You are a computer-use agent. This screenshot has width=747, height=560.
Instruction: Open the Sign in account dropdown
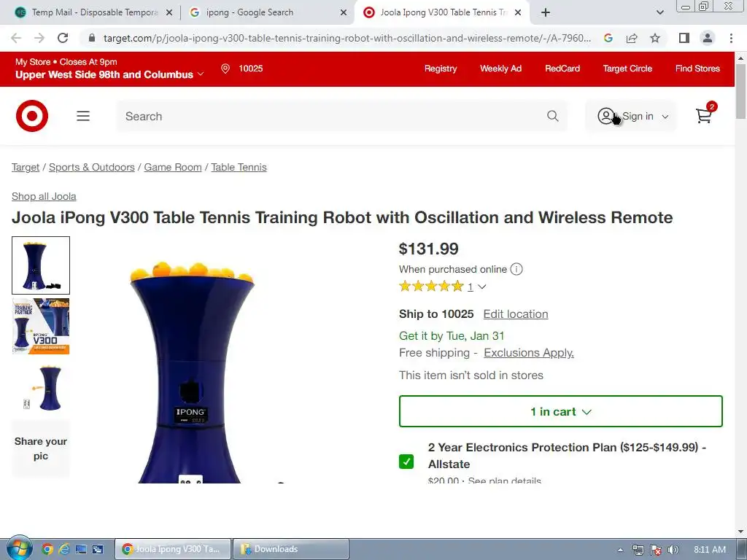click(632, 116)
